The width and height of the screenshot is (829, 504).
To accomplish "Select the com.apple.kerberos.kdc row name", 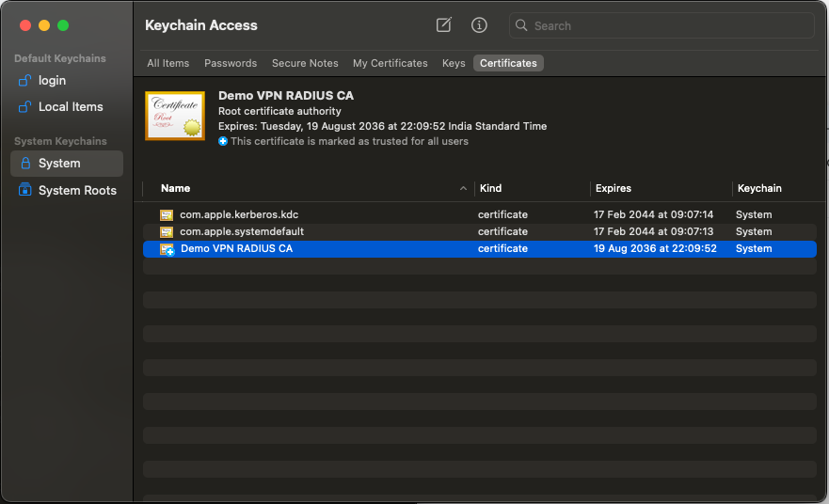I will pos(239,214).
